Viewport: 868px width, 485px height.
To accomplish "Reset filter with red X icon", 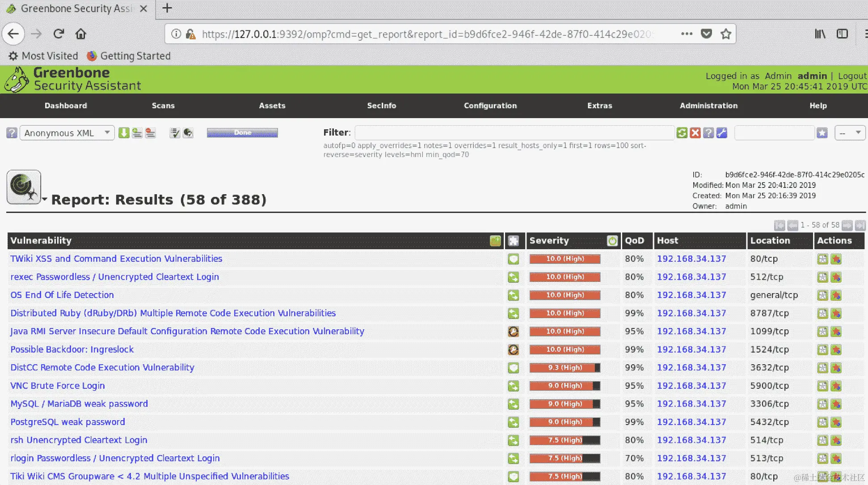I will click(x=695, y=133).
